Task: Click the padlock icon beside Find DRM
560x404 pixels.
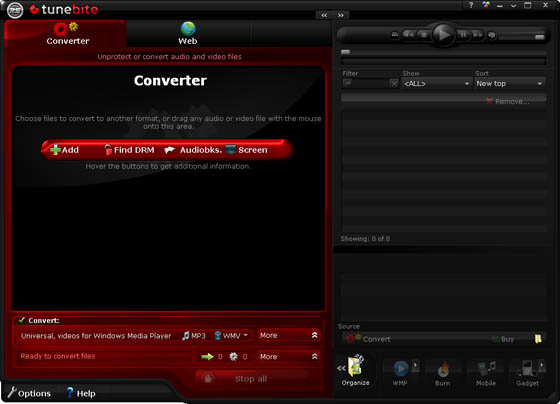Action: pos(108,150)
